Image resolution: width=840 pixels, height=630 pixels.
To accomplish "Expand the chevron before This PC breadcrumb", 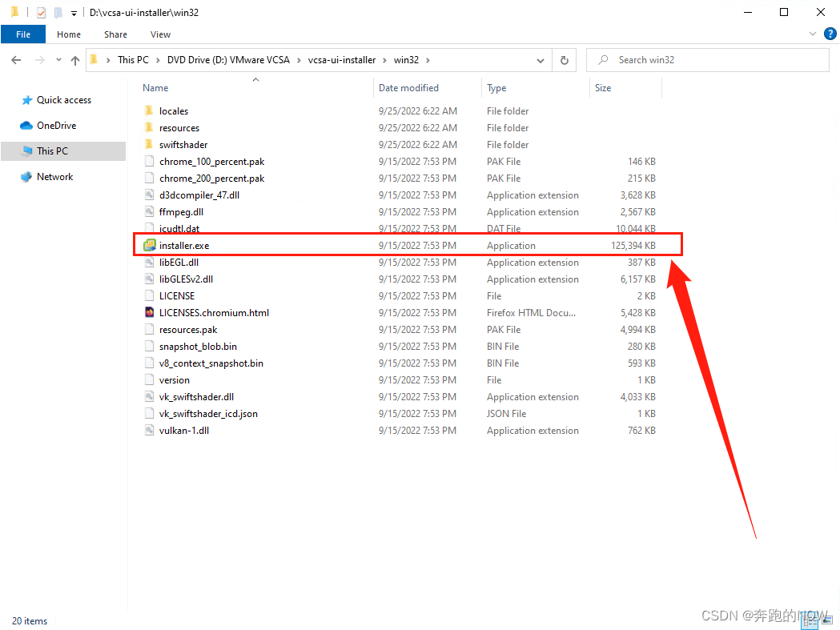I will (x=108, y=60).
